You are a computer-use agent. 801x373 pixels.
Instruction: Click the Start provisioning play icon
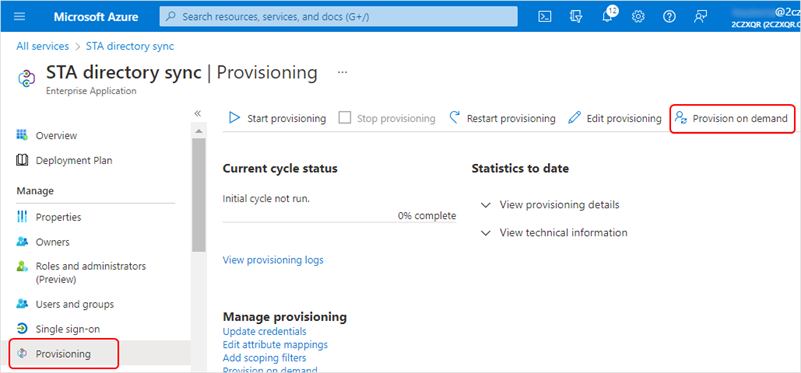tap(234, 118)
